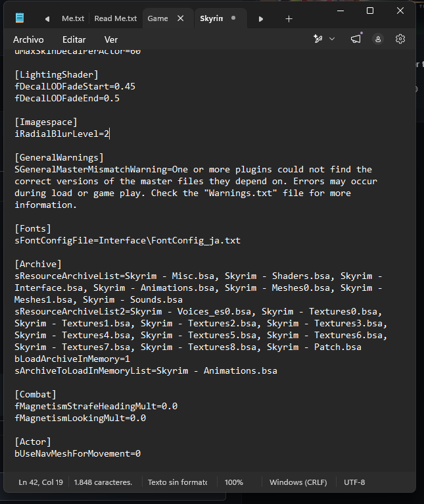This screenshot has height=504, width=424.
Task: Click Windows (CRLF) line ending selector
Action: [298, 482]
